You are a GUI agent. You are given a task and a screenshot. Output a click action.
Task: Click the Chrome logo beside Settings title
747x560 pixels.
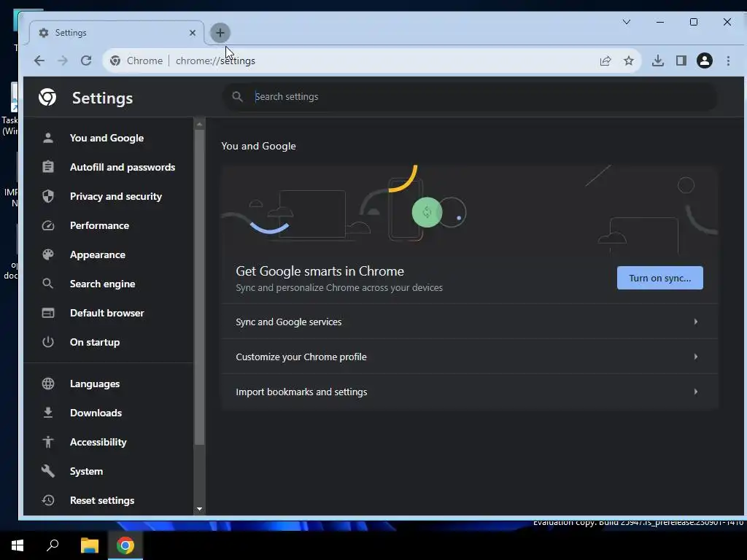(x=47, y=97)
